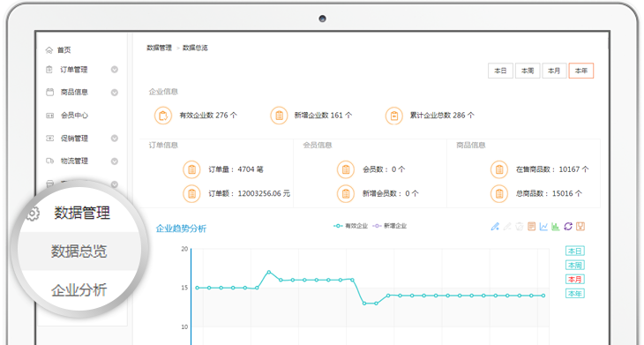Viewport: 644px width, 345px height.
Task: Click the 订单管理 clipboard icon
Action: [x=49, y=70]
